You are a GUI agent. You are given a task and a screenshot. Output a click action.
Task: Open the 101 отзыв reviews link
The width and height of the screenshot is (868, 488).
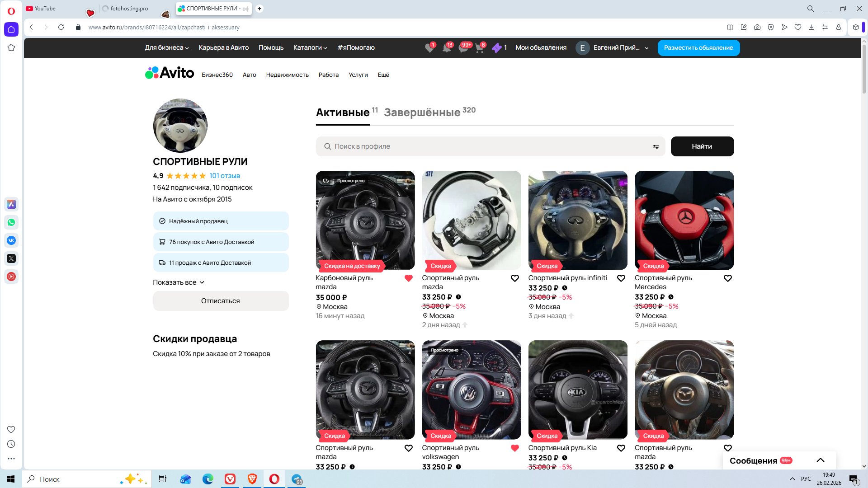coord(224,176)
